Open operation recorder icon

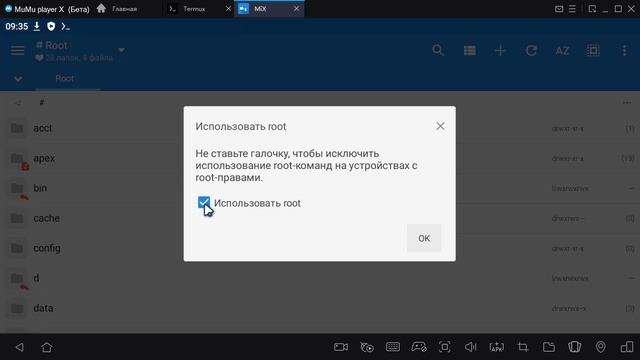click(x=367, y=347)
